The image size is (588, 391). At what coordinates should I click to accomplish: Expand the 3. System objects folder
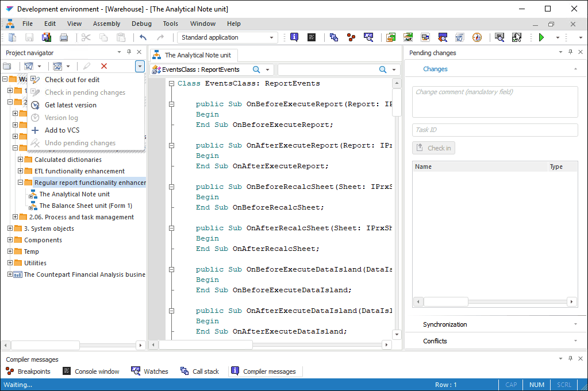coord(10,229)
